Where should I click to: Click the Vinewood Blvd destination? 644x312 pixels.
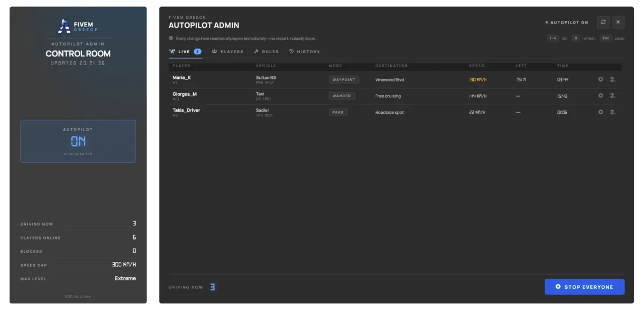390,79
